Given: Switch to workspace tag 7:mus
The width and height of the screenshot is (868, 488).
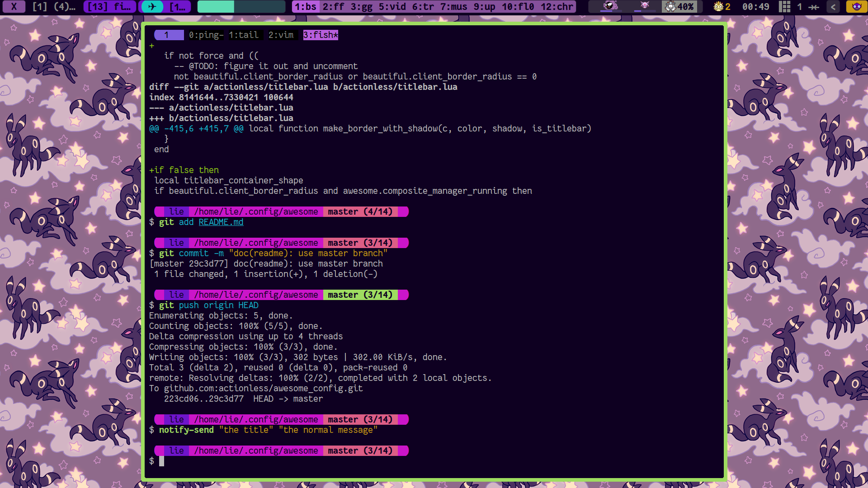Looking at the screenshot, I should [453, 6].
